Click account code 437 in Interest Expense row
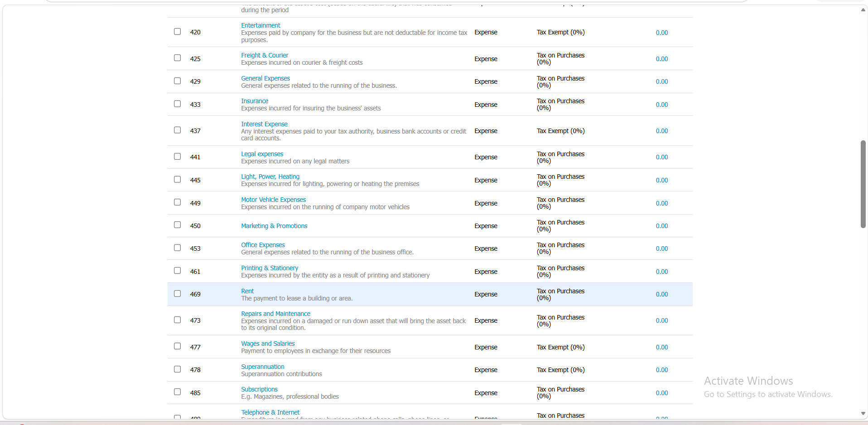The image size is (868, 425). 195,131
